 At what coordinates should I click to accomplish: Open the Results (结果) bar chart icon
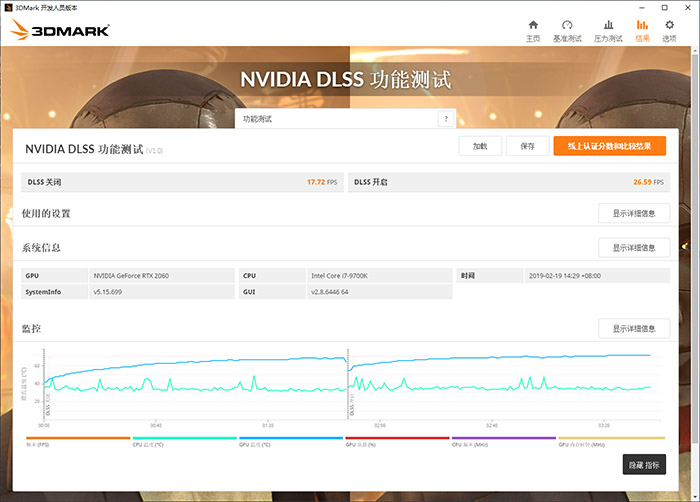pyautogui.click(x=642, y=31)
